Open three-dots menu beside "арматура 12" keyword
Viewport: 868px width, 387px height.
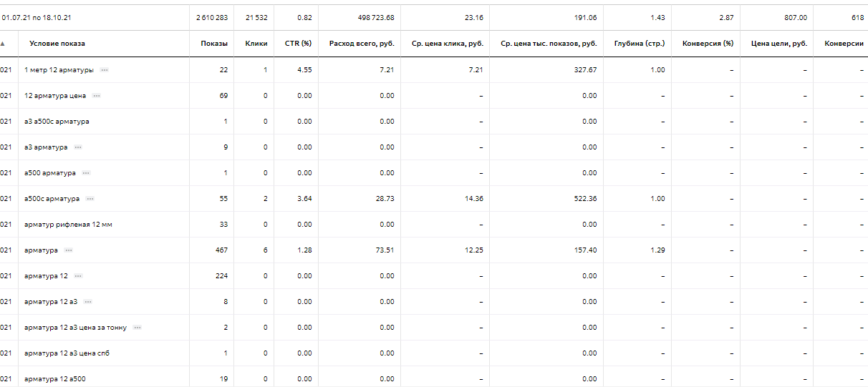79,276
